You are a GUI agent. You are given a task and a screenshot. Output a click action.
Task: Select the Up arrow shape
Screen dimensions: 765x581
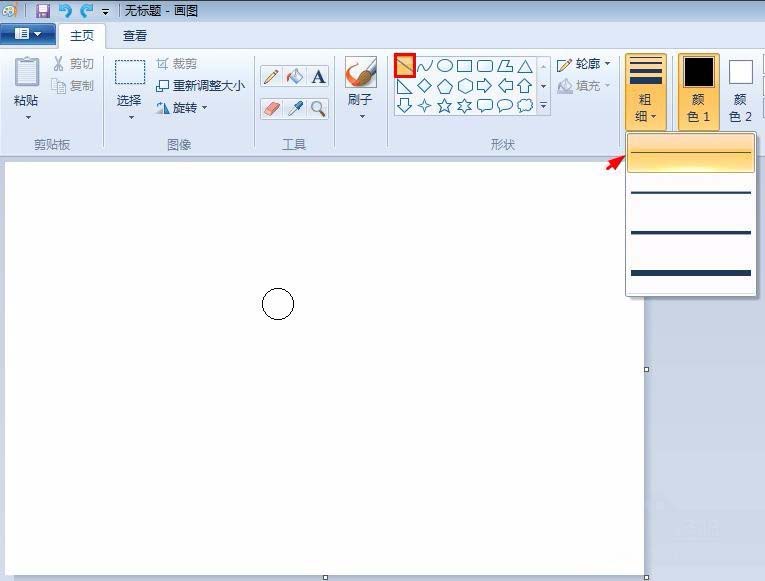click(524, 86)
